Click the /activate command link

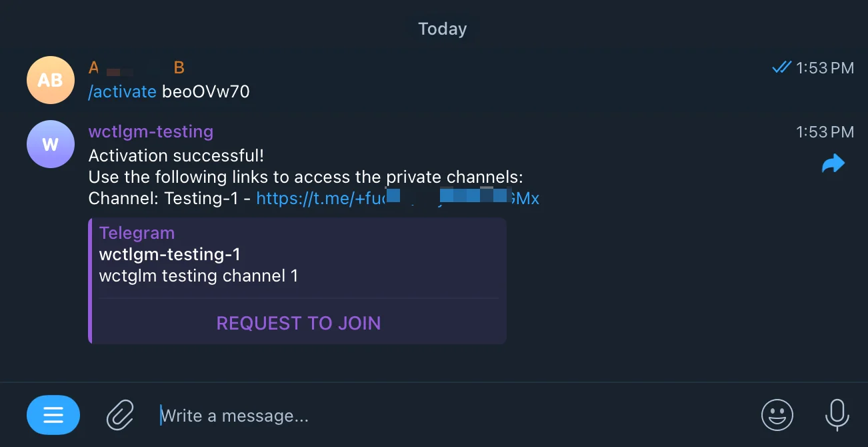pos(123,91)
